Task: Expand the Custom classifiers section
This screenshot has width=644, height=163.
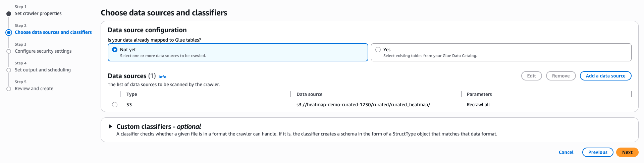Action: point(110,126)
